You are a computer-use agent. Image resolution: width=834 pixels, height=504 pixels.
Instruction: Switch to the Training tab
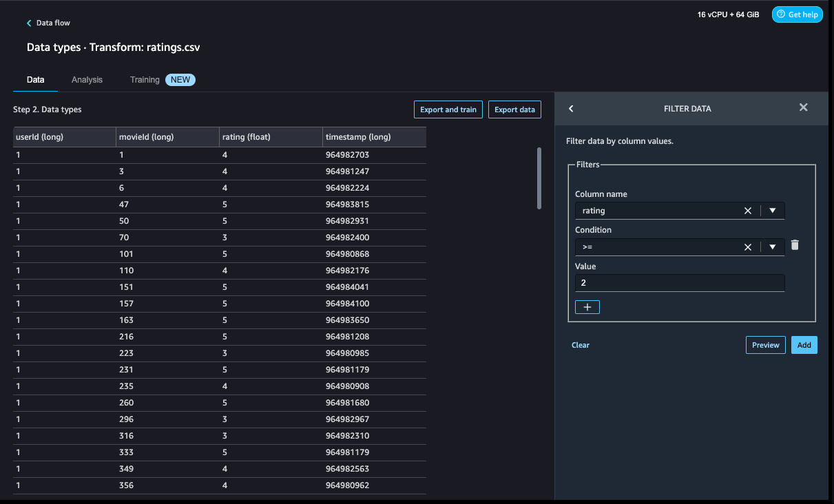[163, 80]
